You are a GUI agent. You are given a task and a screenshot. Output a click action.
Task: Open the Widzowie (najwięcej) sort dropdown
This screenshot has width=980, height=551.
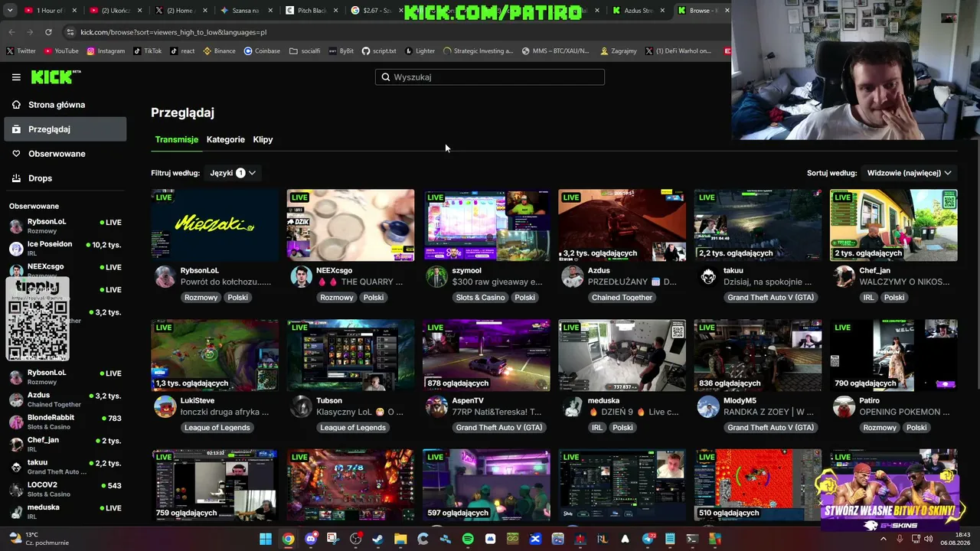coord(909,173)
